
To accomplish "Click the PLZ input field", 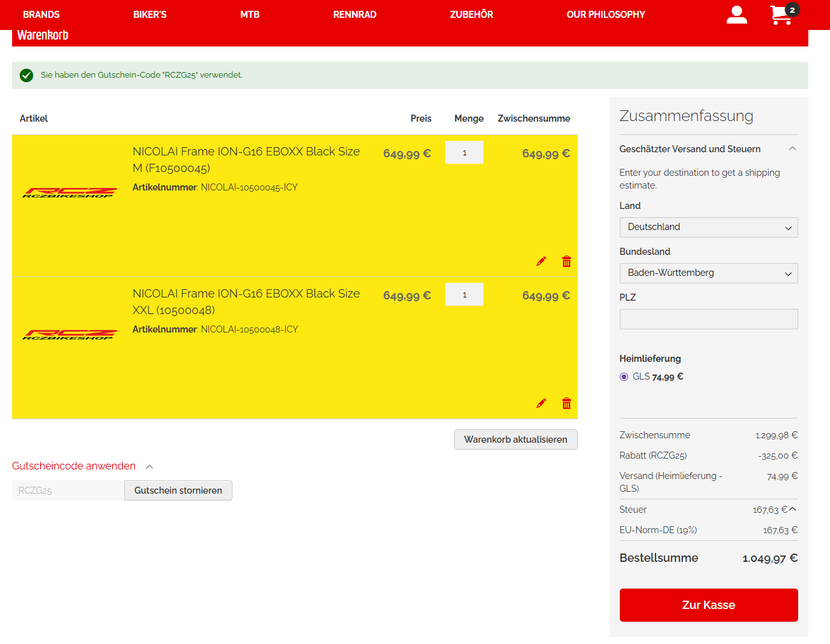I will pyautogui.click(x=708, y=319).
